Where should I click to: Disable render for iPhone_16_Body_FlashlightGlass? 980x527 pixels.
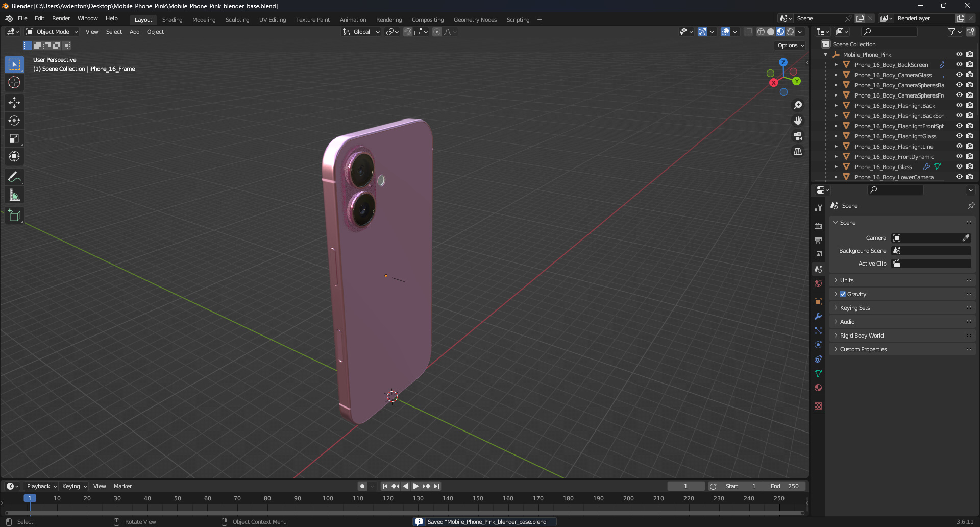969,136
